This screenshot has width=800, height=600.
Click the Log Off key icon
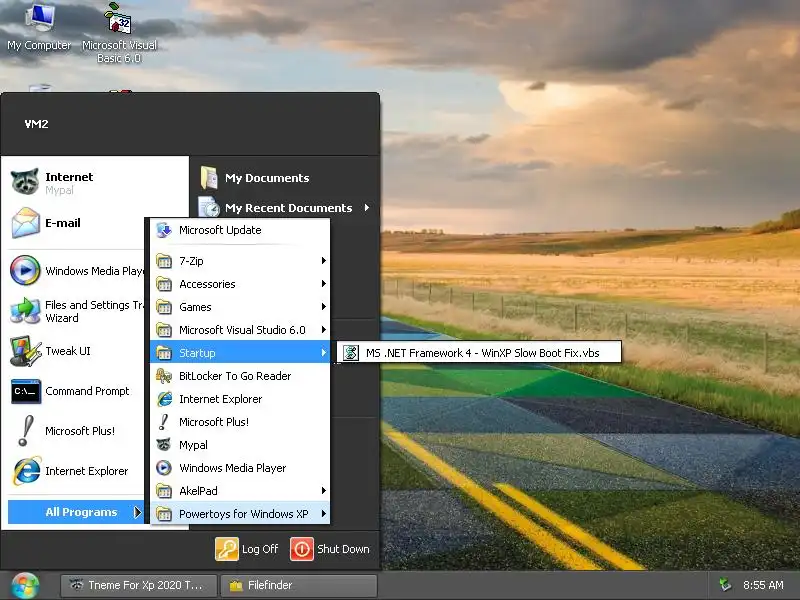point(227,549)
